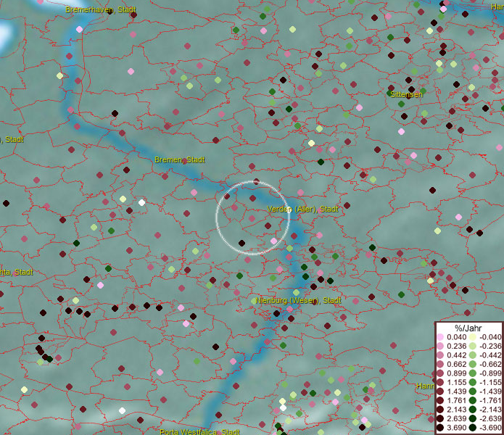Select the -3.690 darkest green swatch
Image resolution: width=504 pixels, height=435 pixels.
473,428
